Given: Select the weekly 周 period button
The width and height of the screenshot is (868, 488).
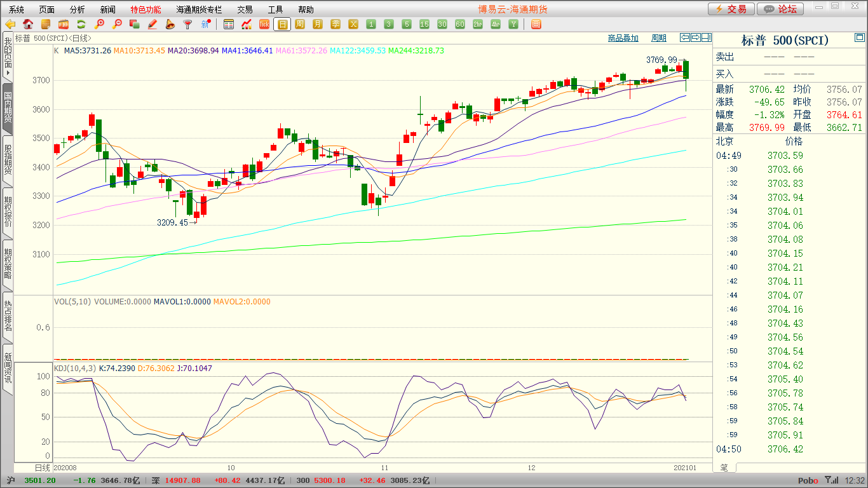Looking at the screenshot, I should point(300,25).
